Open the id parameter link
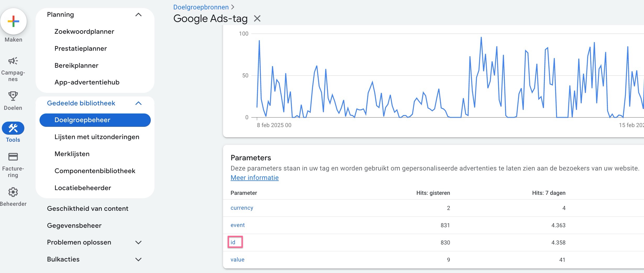The image size is (644, 273). [233, 242]
